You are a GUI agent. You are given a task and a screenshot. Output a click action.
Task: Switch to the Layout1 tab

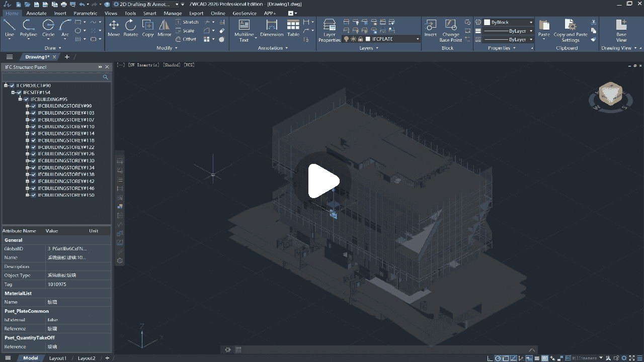click(x=58, y=358)
